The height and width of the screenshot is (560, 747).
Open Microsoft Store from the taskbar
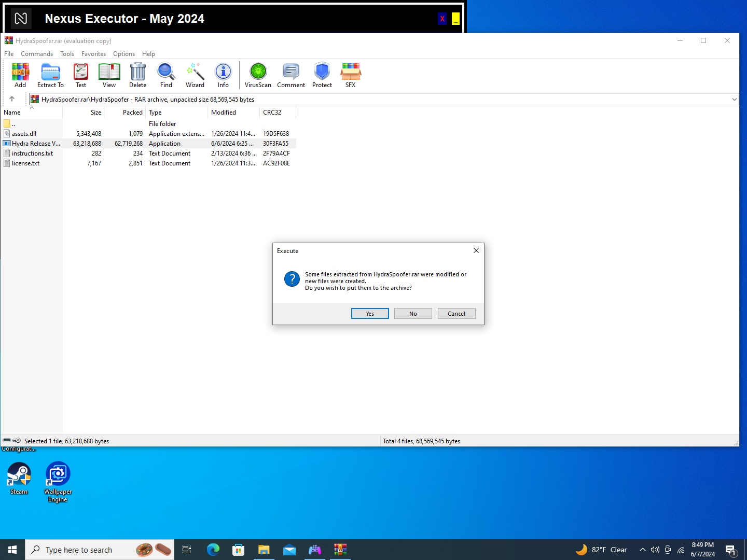coord(239,550)
